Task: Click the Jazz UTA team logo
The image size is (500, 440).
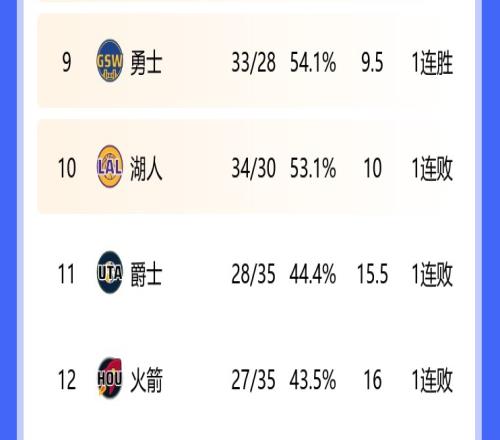Action: [x=110, y=272]
